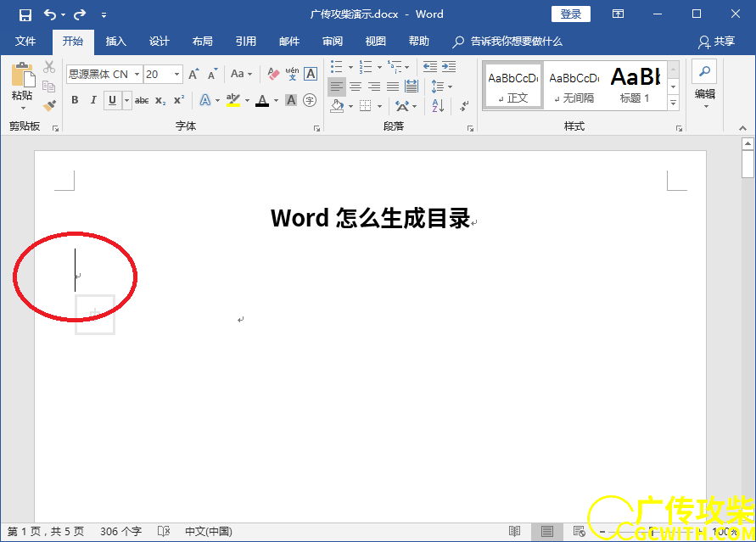Expand the underline style dropdown arrow
Image resolution: width=756 pixels, height=542 pixels.
(126, 100)
